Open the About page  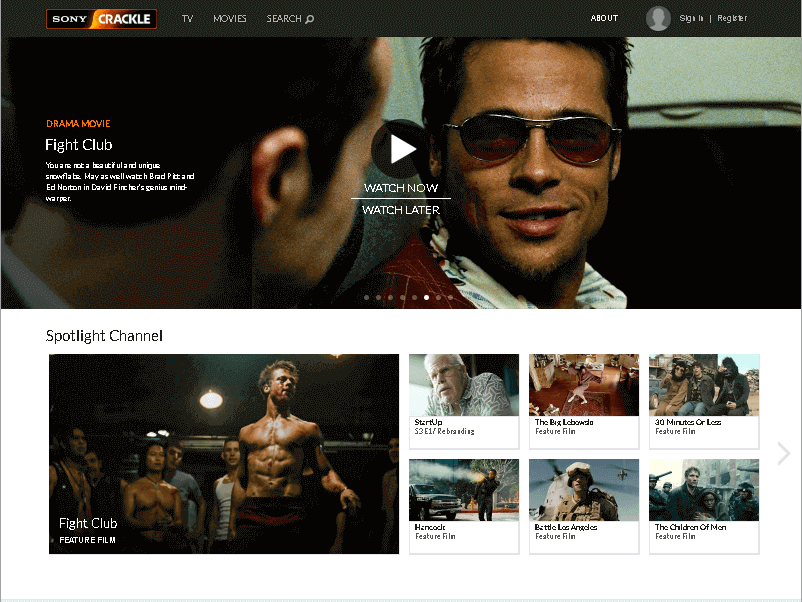click(604, 18)
